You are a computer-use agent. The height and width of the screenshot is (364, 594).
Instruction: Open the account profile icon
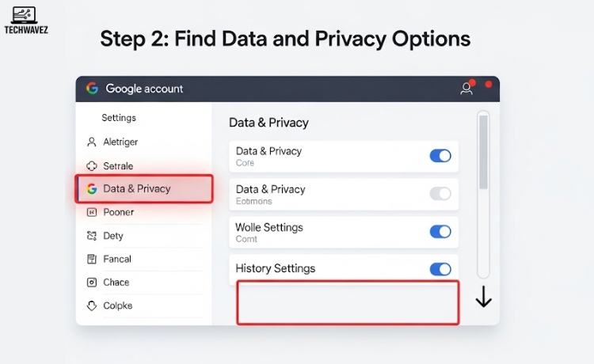coord(466,89)
